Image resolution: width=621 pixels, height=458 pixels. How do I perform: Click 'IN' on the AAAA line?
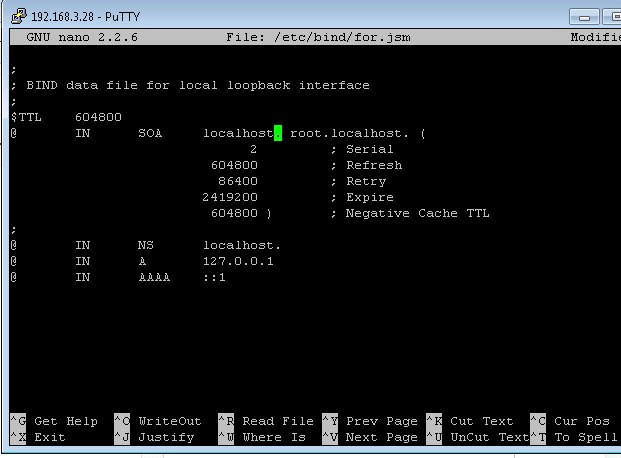point(83,277)
